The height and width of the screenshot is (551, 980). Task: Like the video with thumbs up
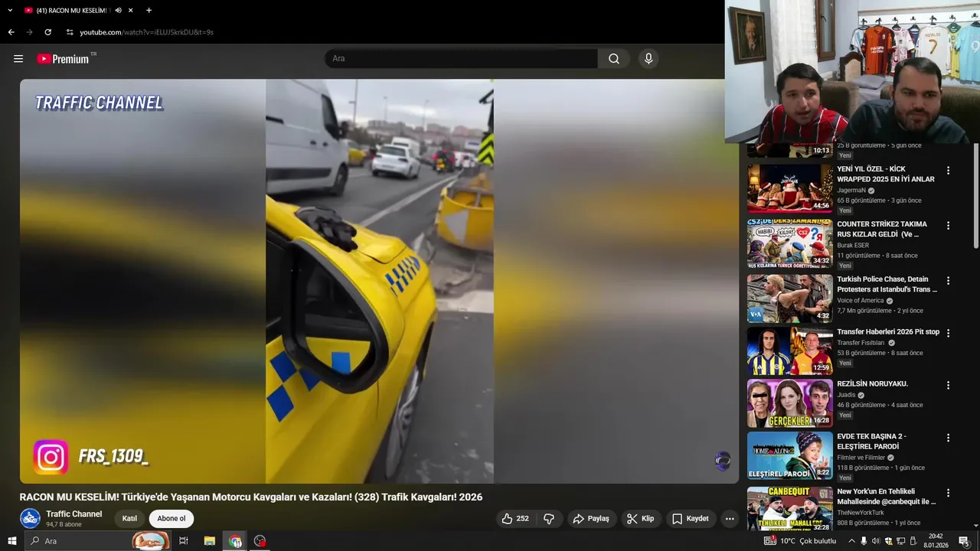(514, 519)
